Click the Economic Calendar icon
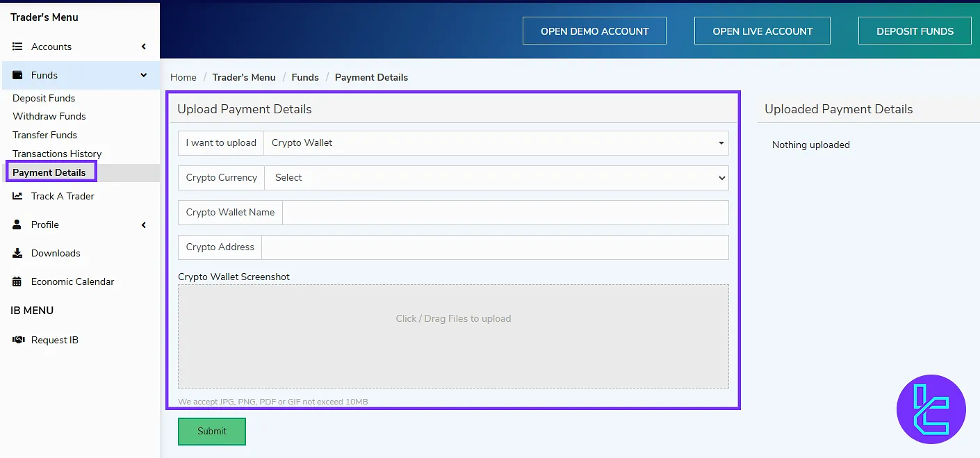The width and height of the screenshot is (980, 458). (17, 281)
